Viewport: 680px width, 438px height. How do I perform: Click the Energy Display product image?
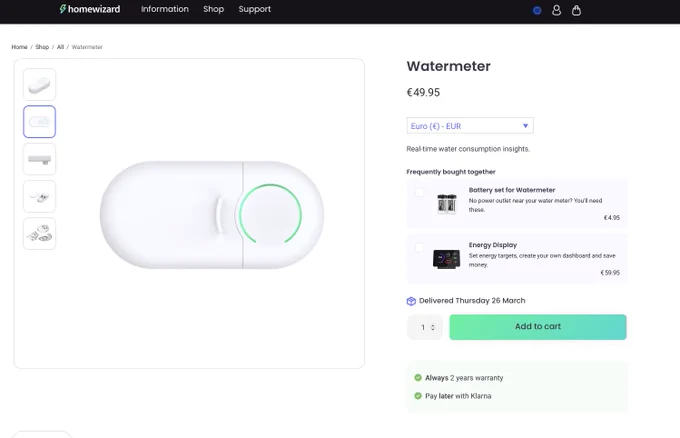(x=446, y=259)
